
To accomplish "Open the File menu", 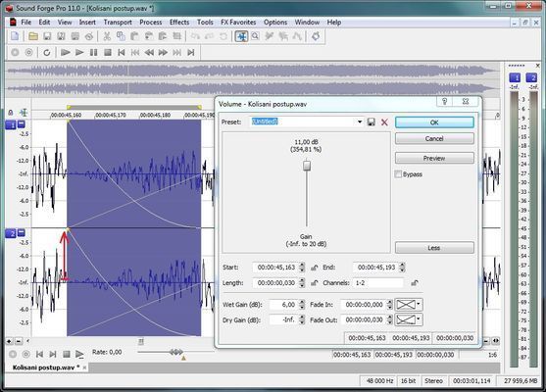I will coord(26,23).
